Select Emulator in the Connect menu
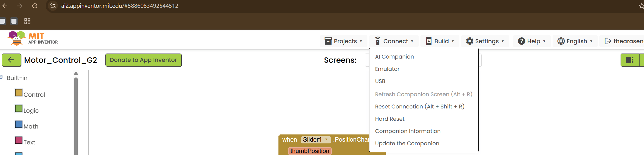Image resolution: width=644 pixels, height=155 pixels. coord(387,69)
